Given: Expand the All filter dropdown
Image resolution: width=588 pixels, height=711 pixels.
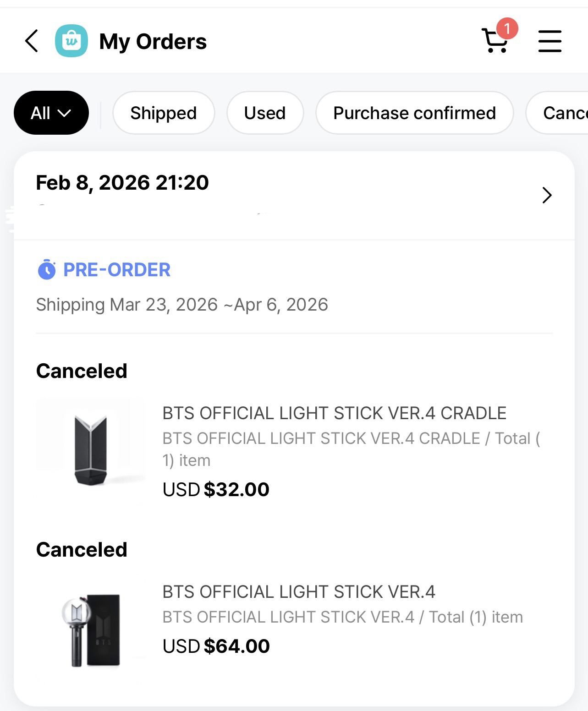Looking at the screenshot, I should (51, 113).
